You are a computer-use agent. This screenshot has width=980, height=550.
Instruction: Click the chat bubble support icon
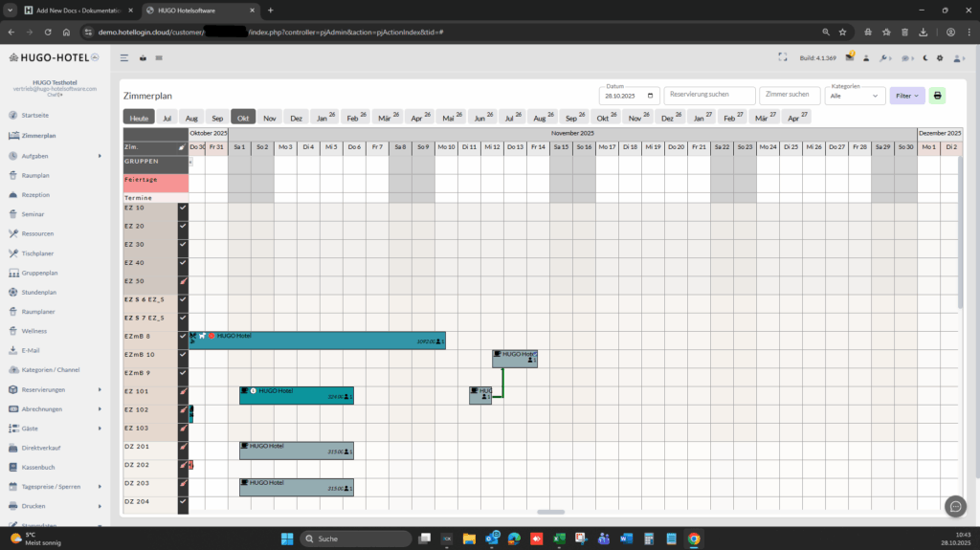(x=953, y=506)
